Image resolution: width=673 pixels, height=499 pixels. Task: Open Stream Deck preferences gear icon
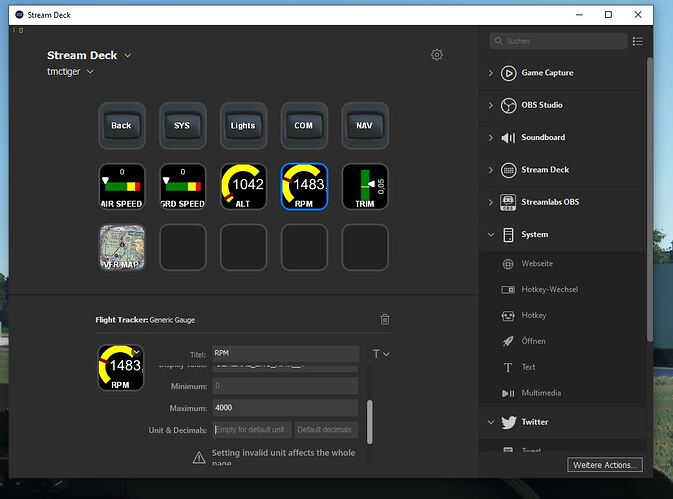coord(437,55)
